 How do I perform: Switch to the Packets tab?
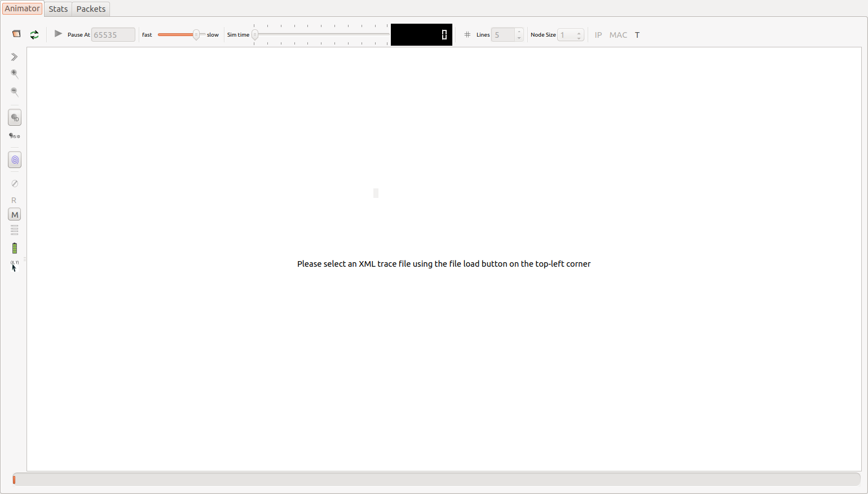91,9
